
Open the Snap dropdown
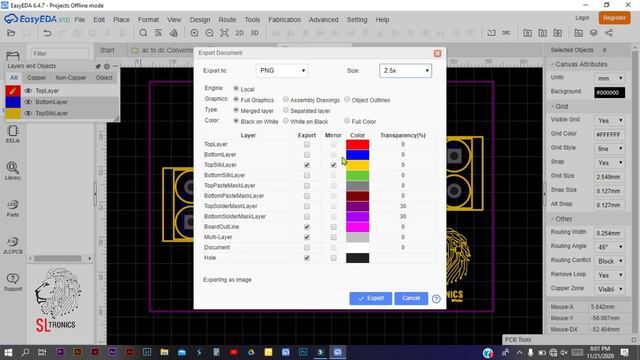pyautogui.click(x=609, y=162)
